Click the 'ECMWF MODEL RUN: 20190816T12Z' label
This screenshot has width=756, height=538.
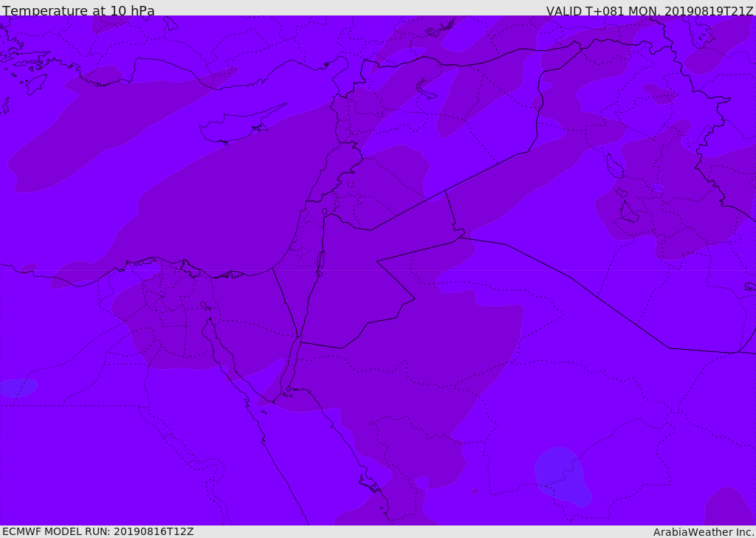pyautogui.click(x=98, y=531)
